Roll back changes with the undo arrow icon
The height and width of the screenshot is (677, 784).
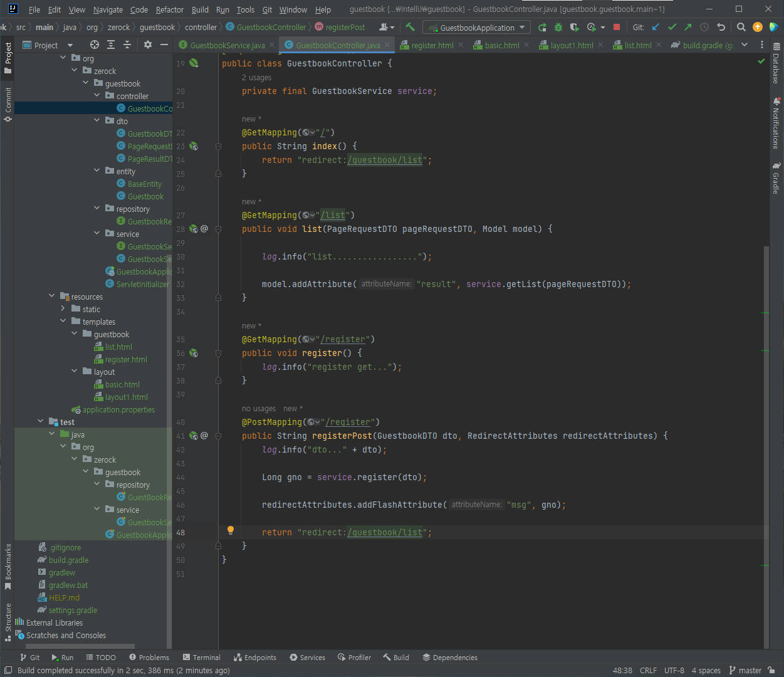click(721, 27)
